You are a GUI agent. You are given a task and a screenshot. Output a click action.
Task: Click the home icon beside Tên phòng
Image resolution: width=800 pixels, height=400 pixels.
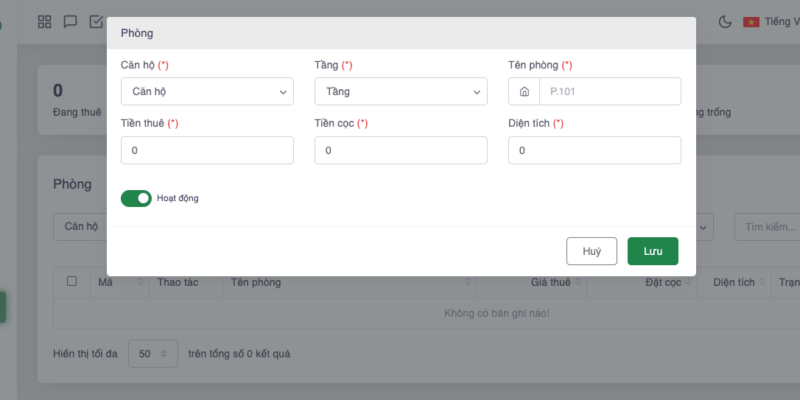[524, 92]
